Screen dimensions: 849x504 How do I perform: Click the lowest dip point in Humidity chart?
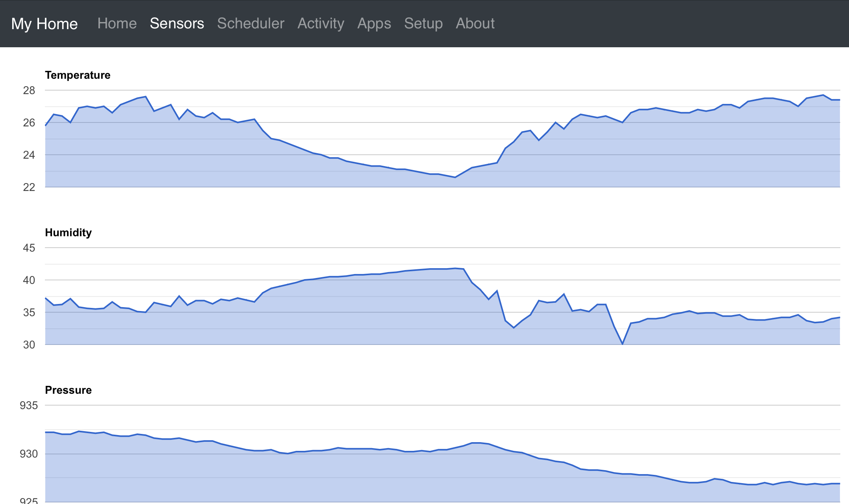coord(623,343)
